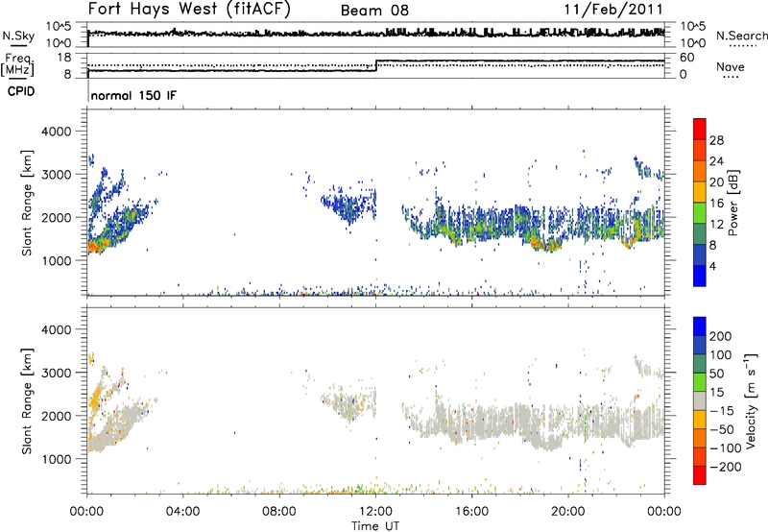The height and width of the screenshot is (532, 768).
Task: Click the 'Nave' legend label
Action: click(x=731, y=67)
